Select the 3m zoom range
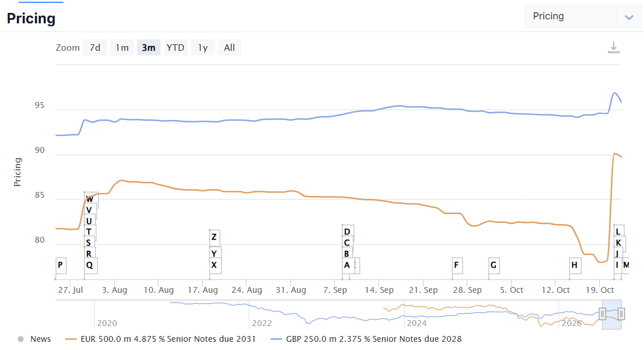The image size is (644, 350). (x=149, y=48)
